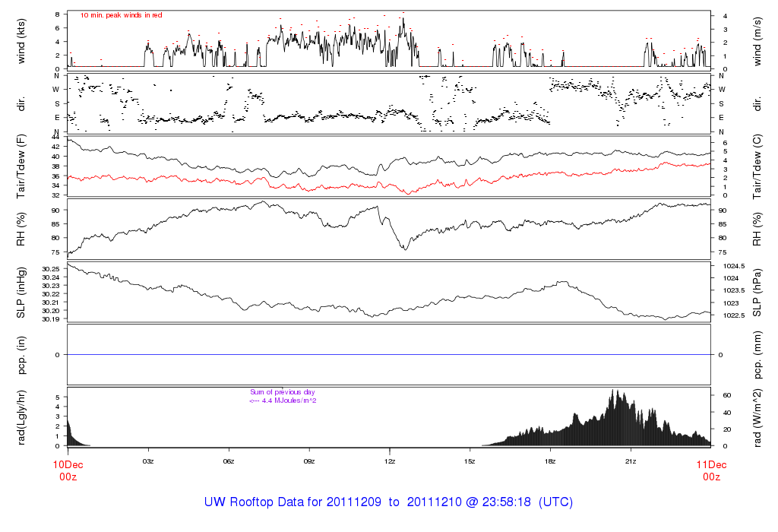The image size is (778, 532).
Task: Click the red '11Dec 00z' end label
Action: coord(710,470)
